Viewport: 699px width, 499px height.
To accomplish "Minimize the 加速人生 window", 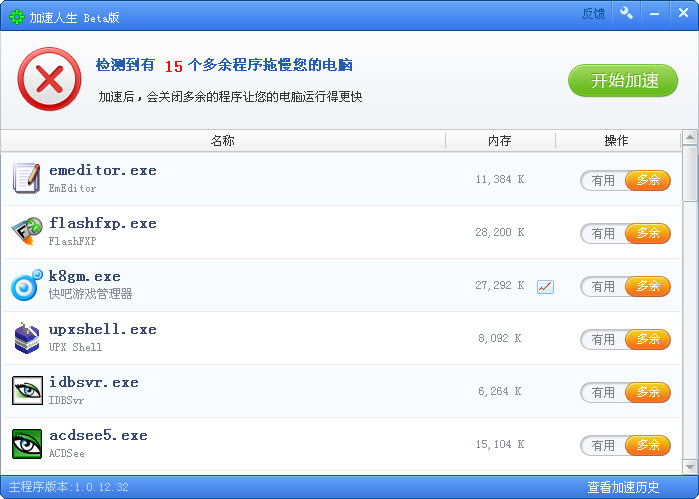I will pyautogui.click(x=654, y=14).
